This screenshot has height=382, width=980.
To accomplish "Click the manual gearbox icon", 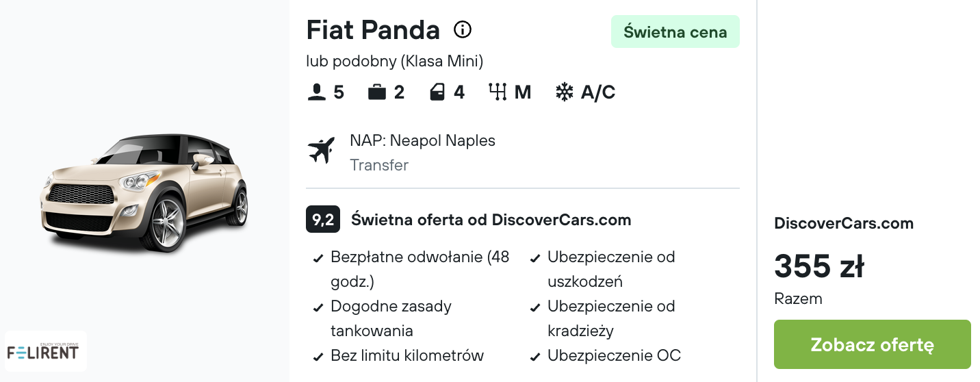I will click(498, 92).
